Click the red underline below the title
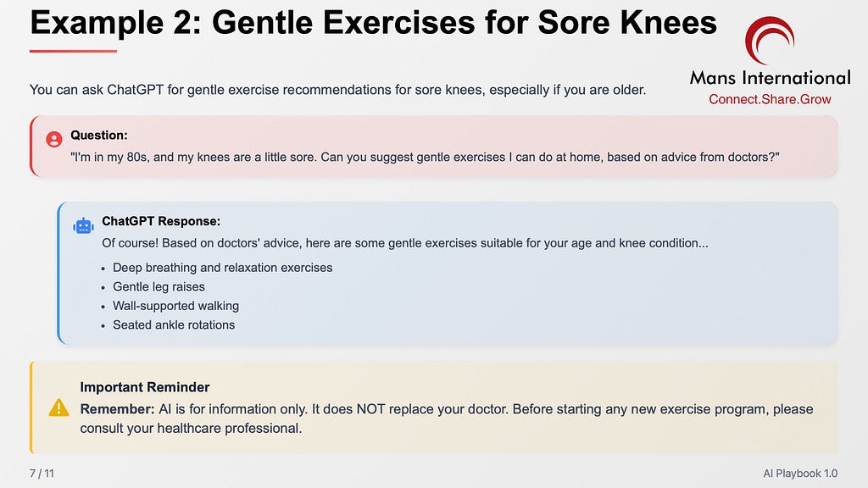This screenshot has width=868, height=488. pos(73,51)
